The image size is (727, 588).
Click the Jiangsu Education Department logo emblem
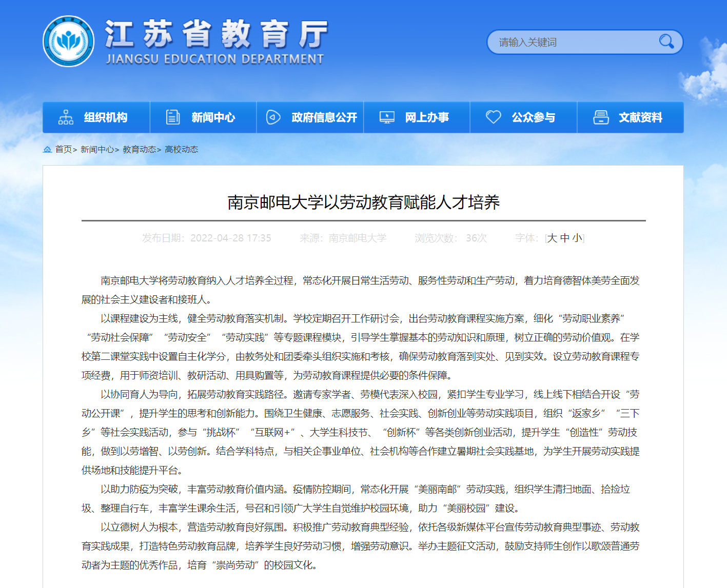tap(68, 41)
